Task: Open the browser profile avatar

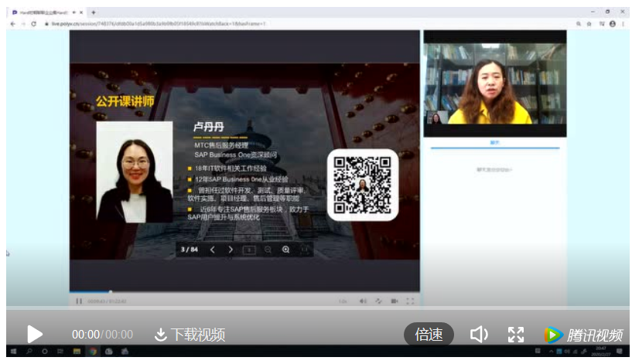Action: (612, 24)
